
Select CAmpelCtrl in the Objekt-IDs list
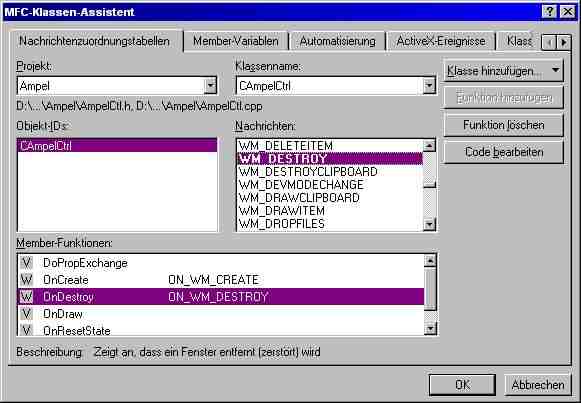click(x=117, y=146)
